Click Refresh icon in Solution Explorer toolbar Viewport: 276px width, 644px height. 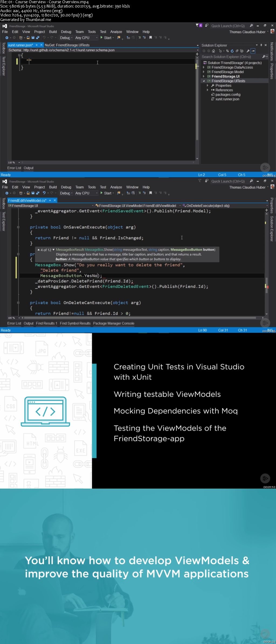pos(232,51)
